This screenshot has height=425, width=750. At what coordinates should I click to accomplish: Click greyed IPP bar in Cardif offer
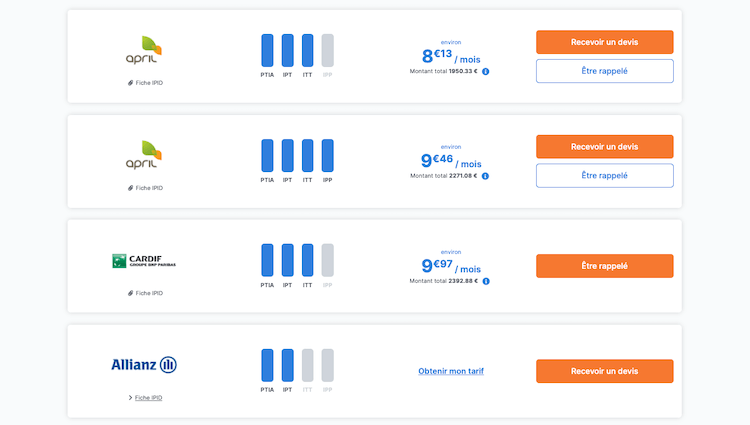click(x=328, y=260)
